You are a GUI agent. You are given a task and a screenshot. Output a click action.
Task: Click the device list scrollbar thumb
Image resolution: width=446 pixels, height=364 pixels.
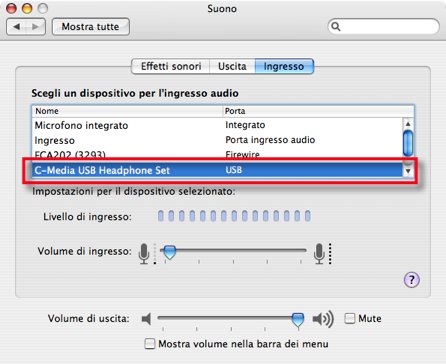click(408, 143)
